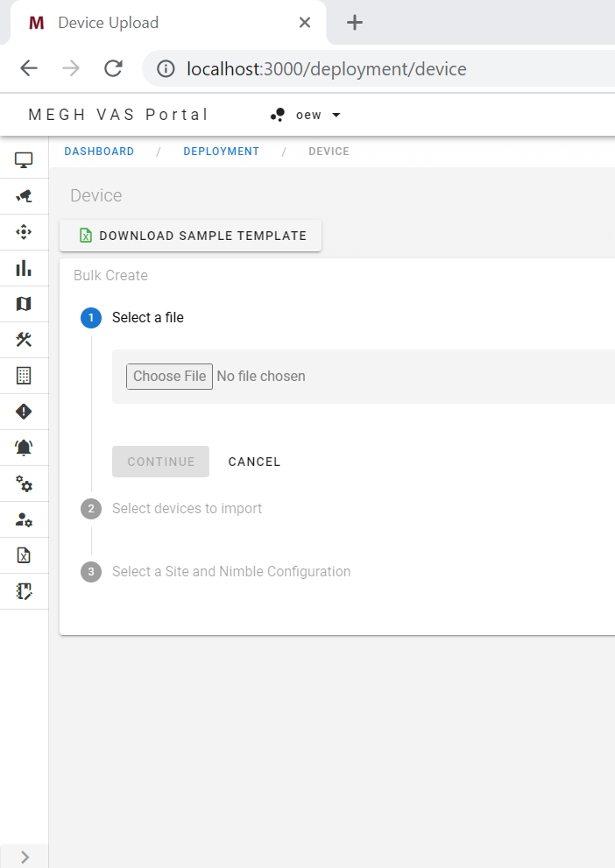Screen dimensions: 615x868
Task: Click Download Sample Template button
Action: (191, 236)
